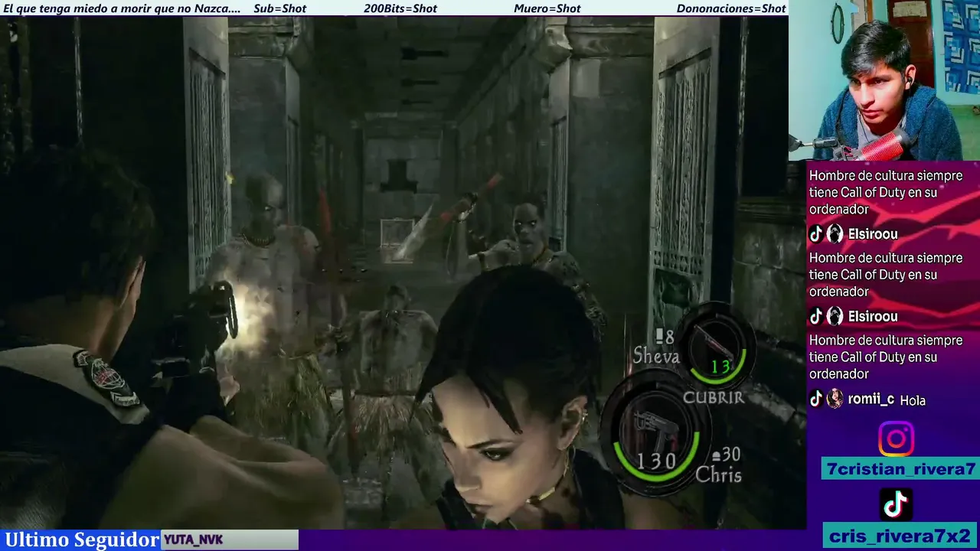Click romii_c's chat avatar
Image resolution: width=980 pixels, height=551 pixels.
pyautogui.click(x=835, y=399)
